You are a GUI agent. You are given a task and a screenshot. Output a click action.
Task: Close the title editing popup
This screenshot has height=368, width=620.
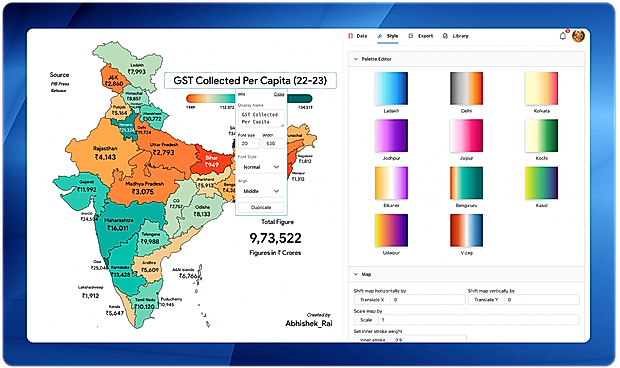click(x=279, y=94)
